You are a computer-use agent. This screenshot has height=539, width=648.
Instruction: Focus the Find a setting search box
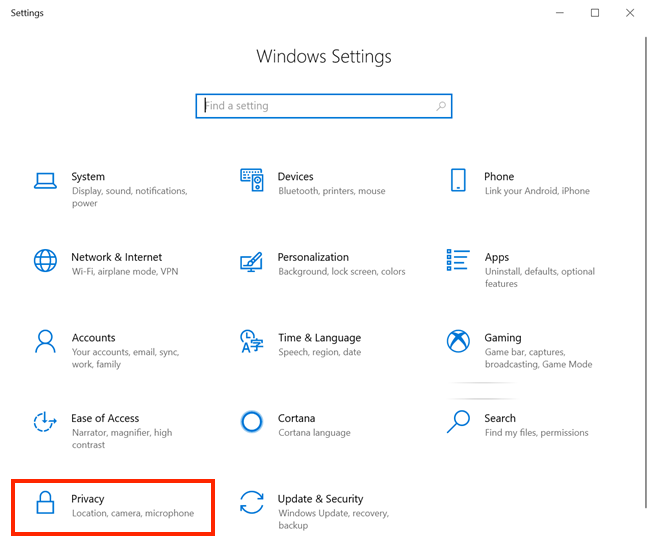point(324,106)
